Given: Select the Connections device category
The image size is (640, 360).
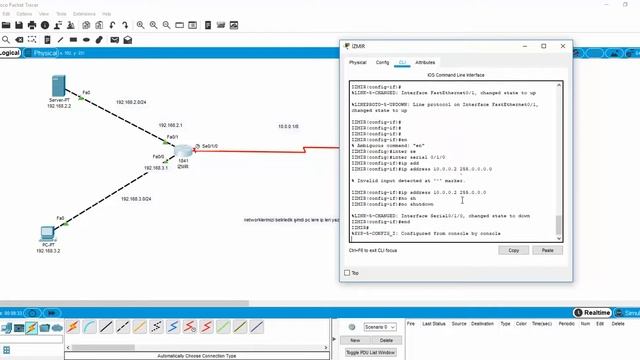Looking at the screenshot, I should [x=31, y=328].
